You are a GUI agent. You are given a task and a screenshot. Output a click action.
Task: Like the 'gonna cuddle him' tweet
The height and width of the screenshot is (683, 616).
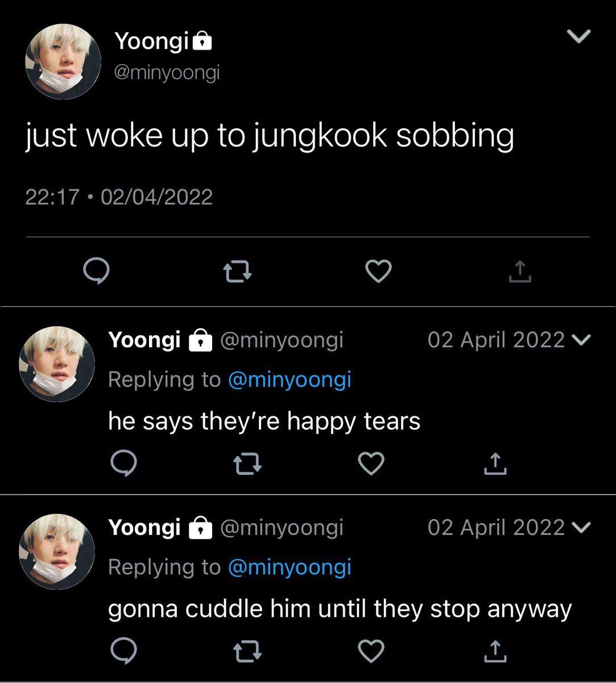(x=371, y=651)
